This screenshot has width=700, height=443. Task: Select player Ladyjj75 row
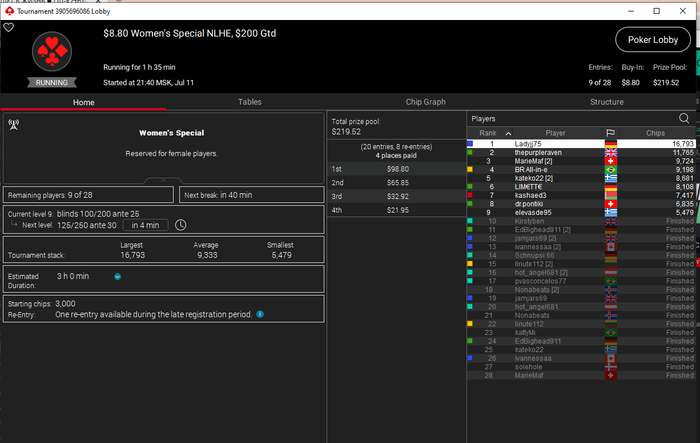(581, 144)
